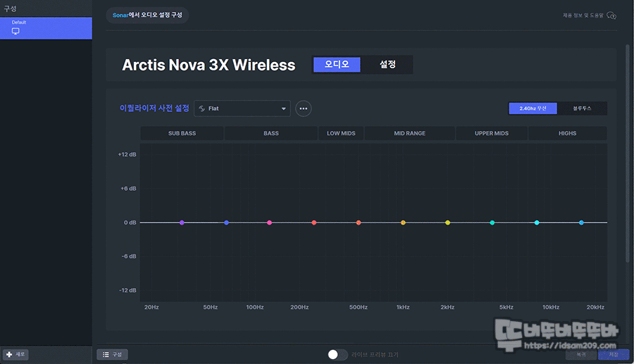634x364 pixels.
Task: Select the 블루투스 mode tab
Action: pos(582,108)
